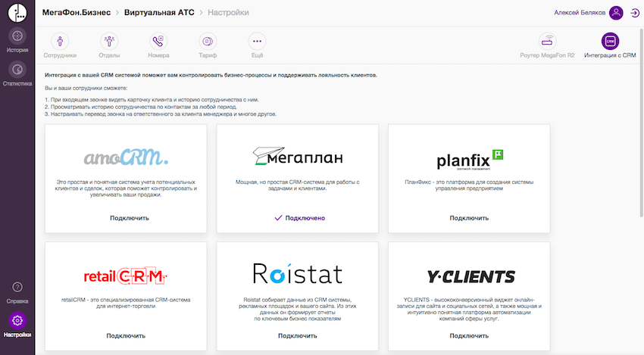Click the Сотрудники tab label

[x=60, y=55]
